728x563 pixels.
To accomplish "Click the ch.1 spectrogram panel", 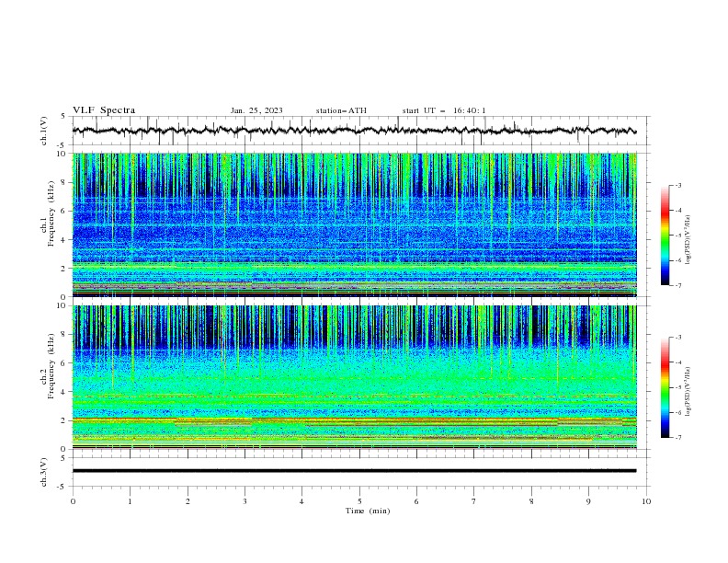I will (x=355, y=224).
